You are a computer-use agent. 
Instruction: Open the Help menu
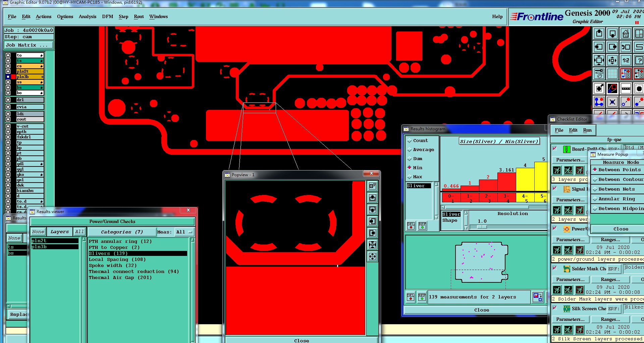pyautogui.click(x=497, y=16)
